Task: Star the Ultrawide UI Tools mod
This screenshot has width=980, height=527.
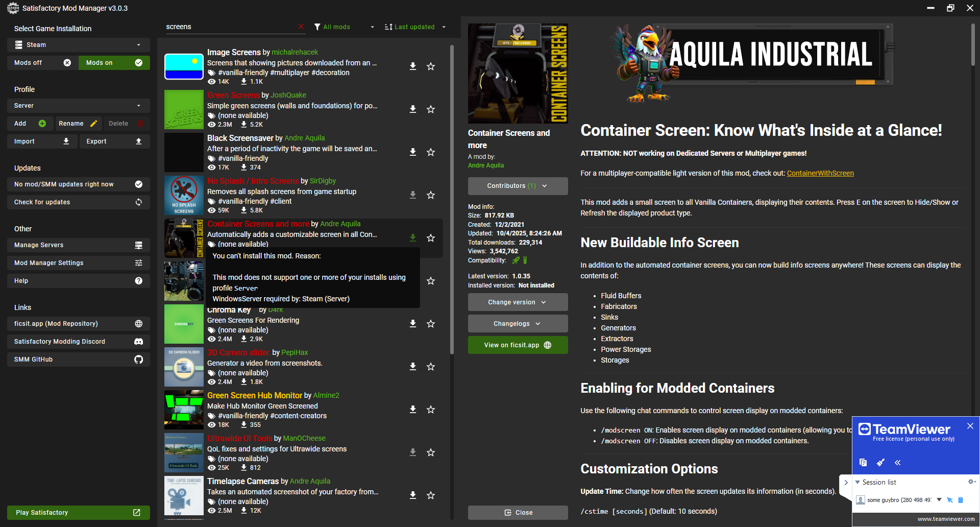Action: 431,452
